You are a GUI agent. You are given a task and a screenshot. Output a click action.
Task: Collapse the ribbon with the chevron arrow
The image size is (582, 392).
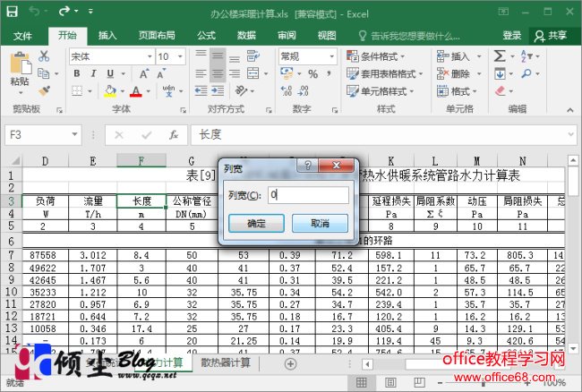point(570,110)
